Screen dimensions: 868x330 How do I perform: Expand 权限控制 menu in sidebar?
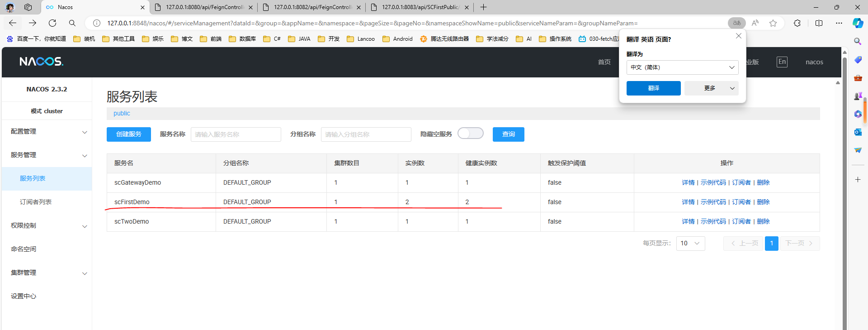tap(85, 226)
